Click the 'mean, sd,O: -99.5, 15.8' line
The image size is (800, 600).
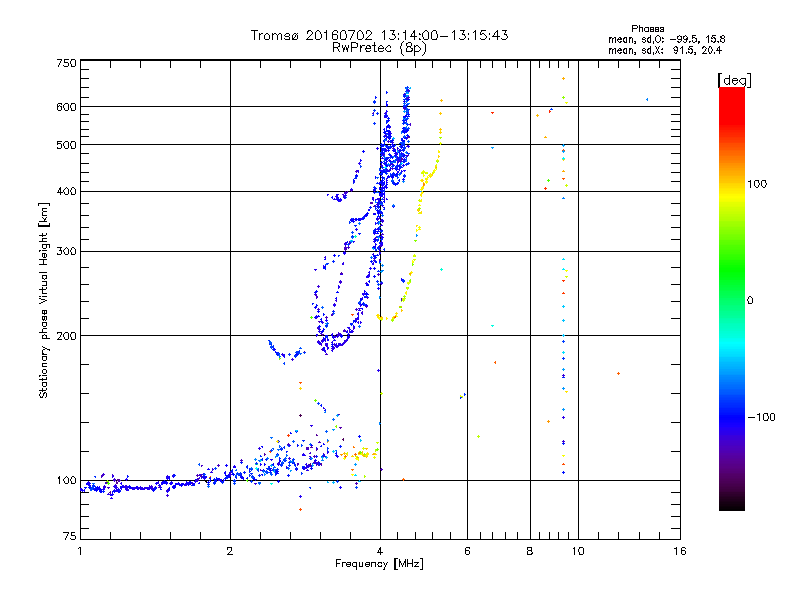coord(666,39)
